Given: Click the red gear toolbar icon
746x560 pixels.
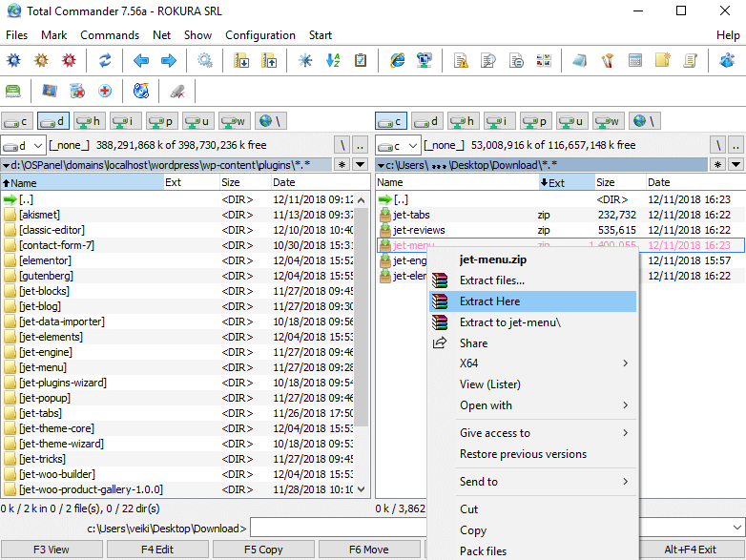Looking at the screenshot, I should [69, 60].
